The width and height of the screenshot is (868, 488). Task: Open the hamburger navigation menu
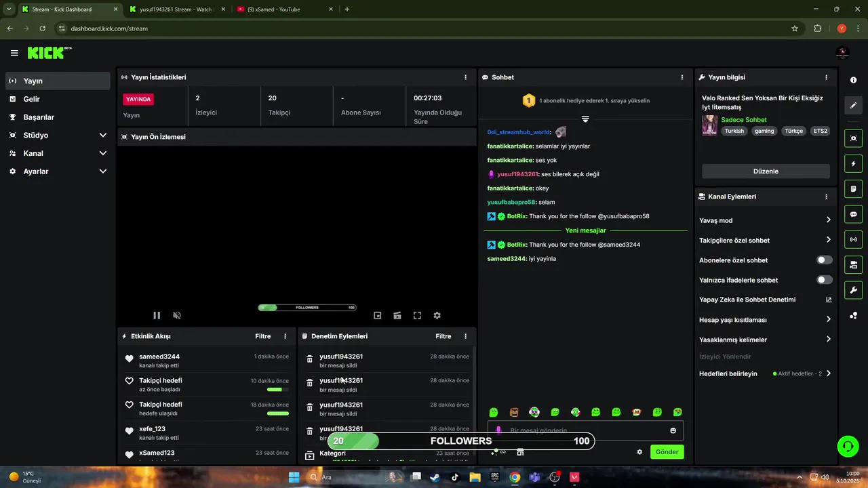(x=14, y=53)
